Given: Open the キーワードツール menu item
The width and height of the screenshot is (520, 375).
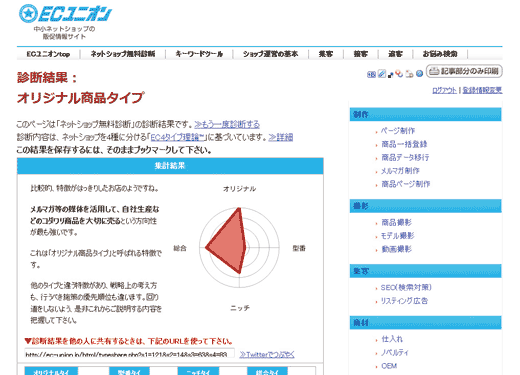Looking at the screenshot, I should pos(199,54).
